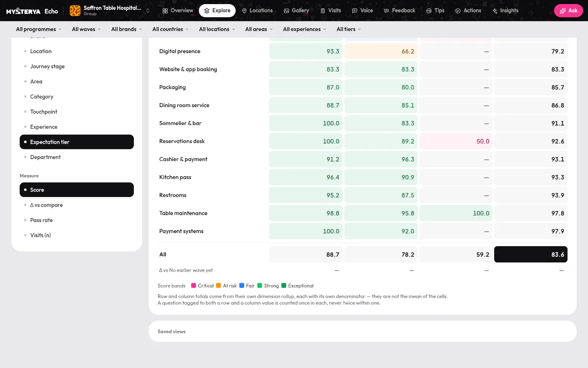
Task: Select Visits (n) measure
Action: click(76, 235)
